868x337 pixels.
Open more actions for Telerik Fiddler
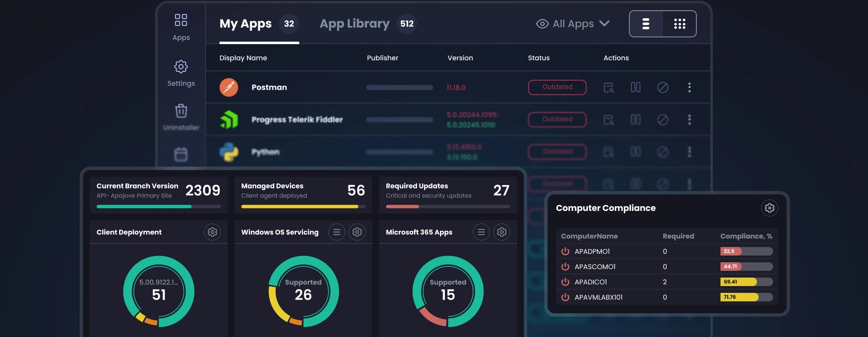click(x=690, y=120)
